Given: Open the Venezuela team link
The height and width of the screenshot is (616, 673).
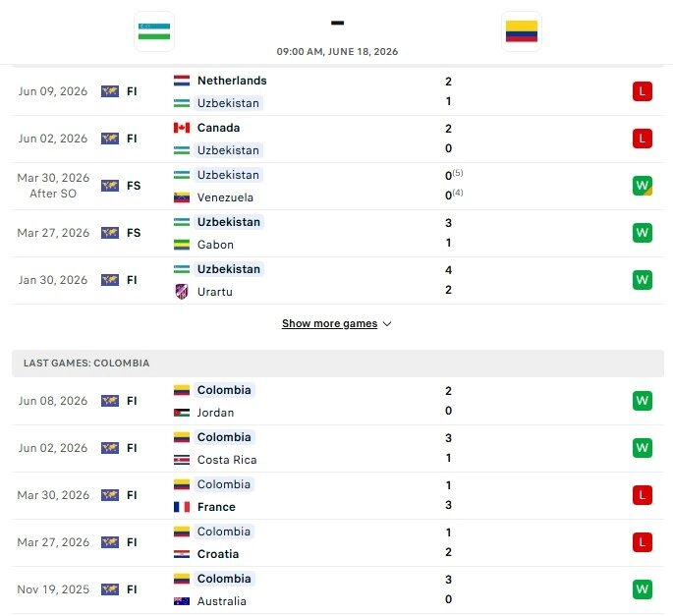Looking at the screenshot, I should pos(225,197).
